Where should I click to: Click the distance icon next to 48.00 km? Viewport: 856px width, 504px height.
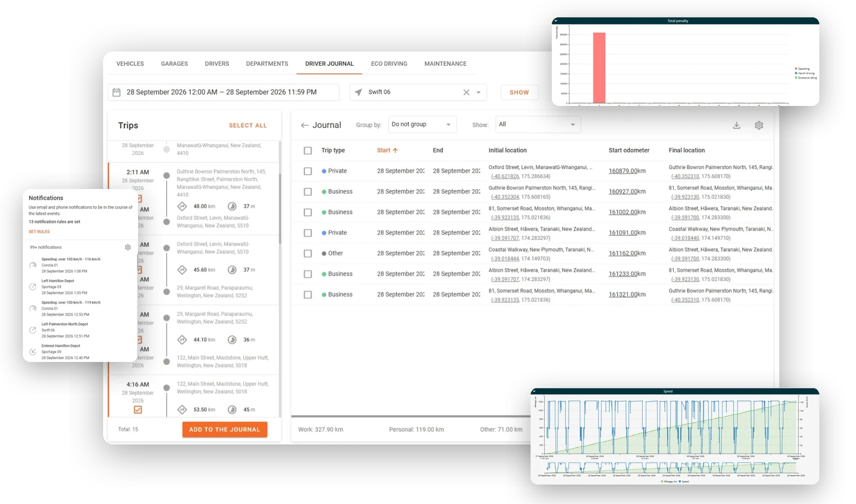click(x=182, y=206)
